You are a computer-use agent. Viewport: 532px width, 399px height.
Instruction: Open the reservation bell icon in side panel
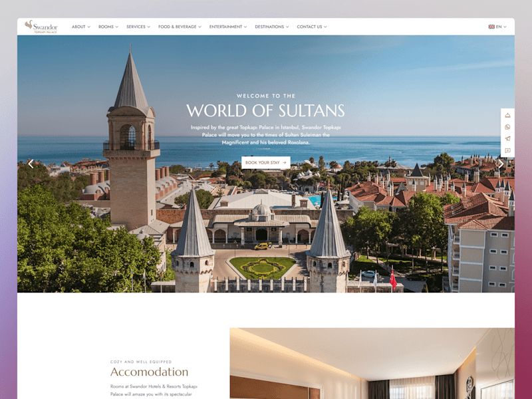pyautogui.click(x=507, y=115)
